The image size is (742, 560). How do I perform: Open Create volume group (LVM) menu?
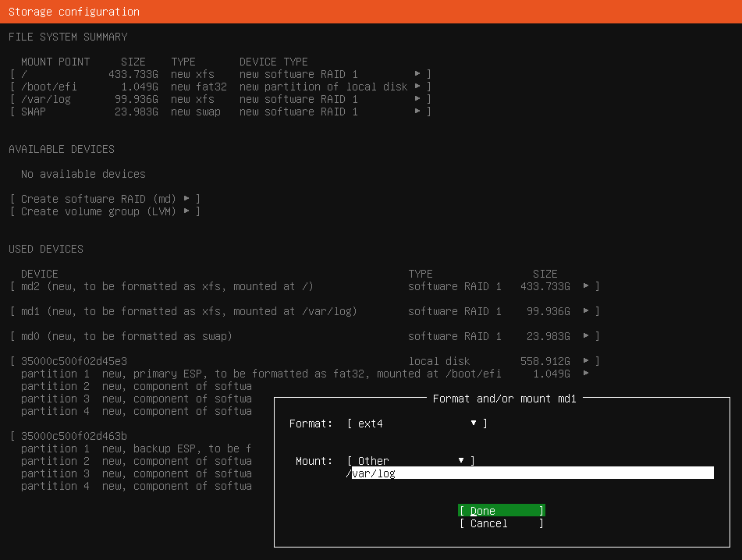click(105, 211)
